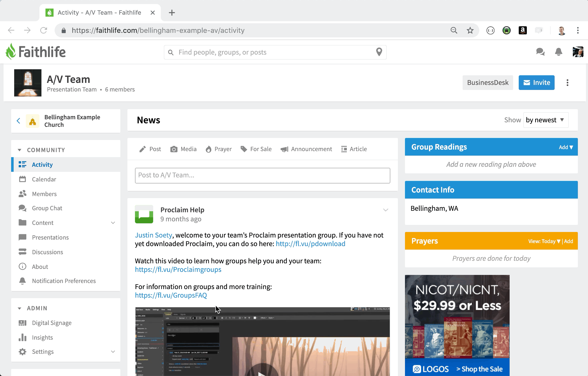Open Members in the sidebar
The height and width of the screenshot is (376, 588).
pos(66,194)
